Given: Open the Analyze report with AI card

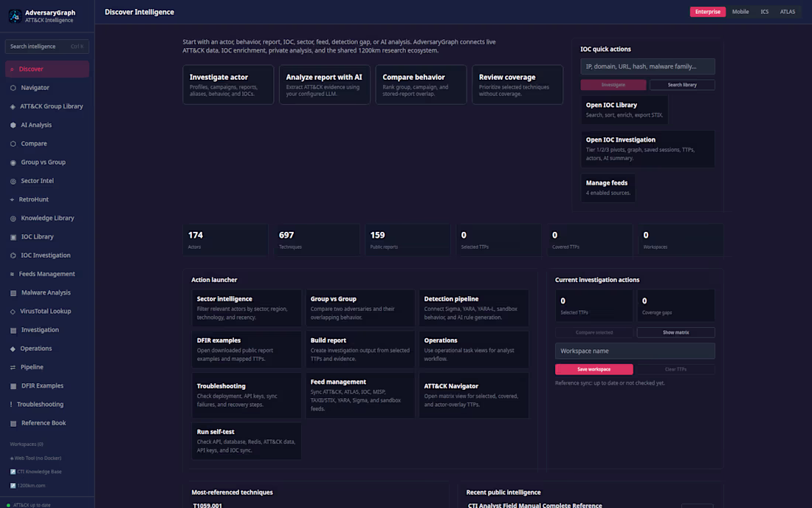Looking at the screenshot, I should (325, 85).
